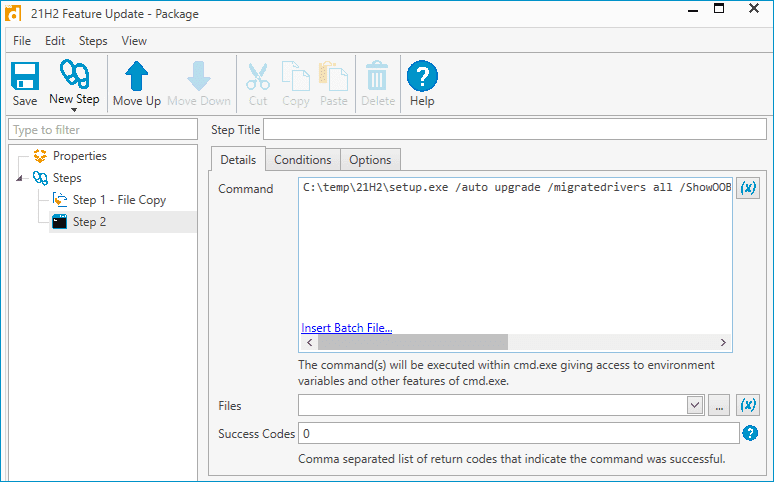Open the Steps menu
This screenshot has width=774, height=482.
(93, 41)
